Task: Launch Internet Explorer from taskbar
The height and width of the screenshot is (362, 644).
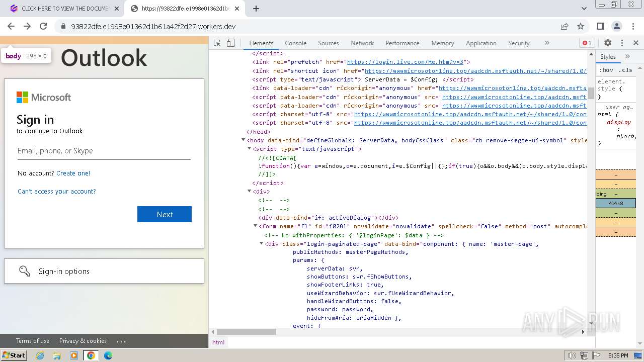Action: click(x=40, y=355)
